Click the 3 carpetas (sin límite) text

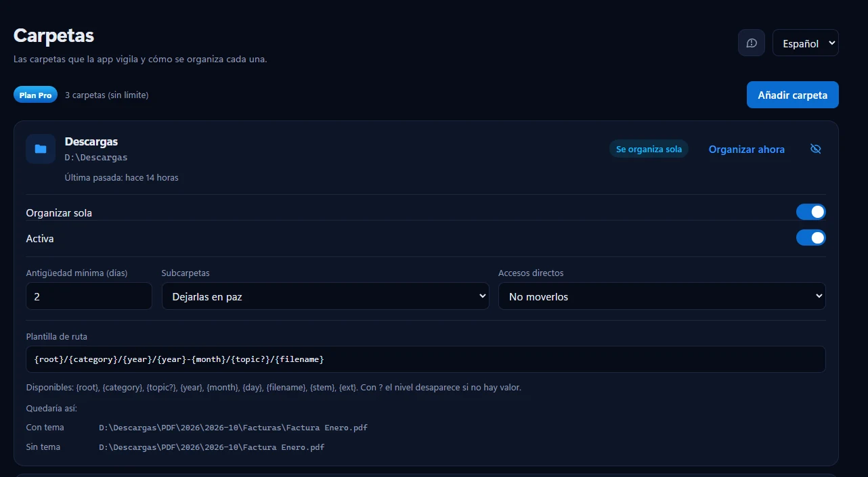pos(107,95)
